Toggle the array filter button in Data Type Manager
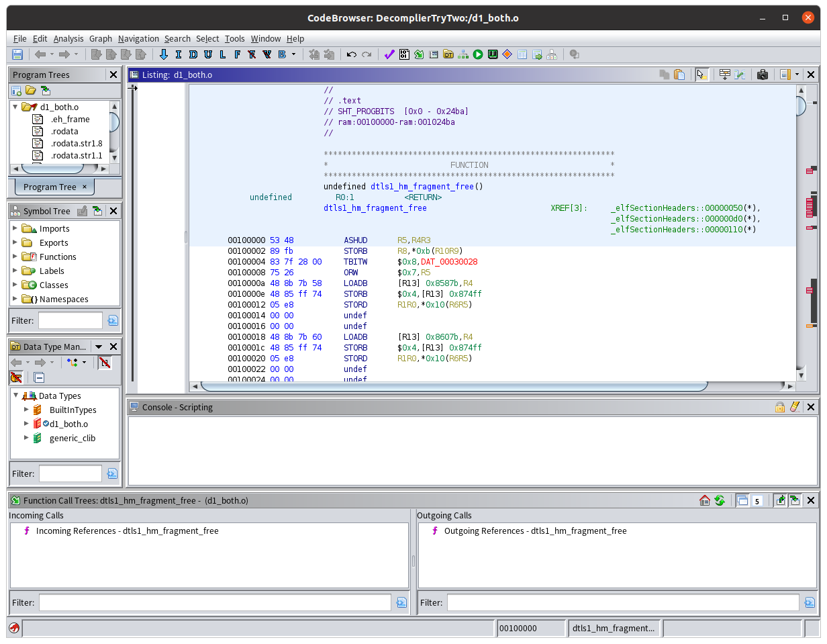 tap(104, 363)
